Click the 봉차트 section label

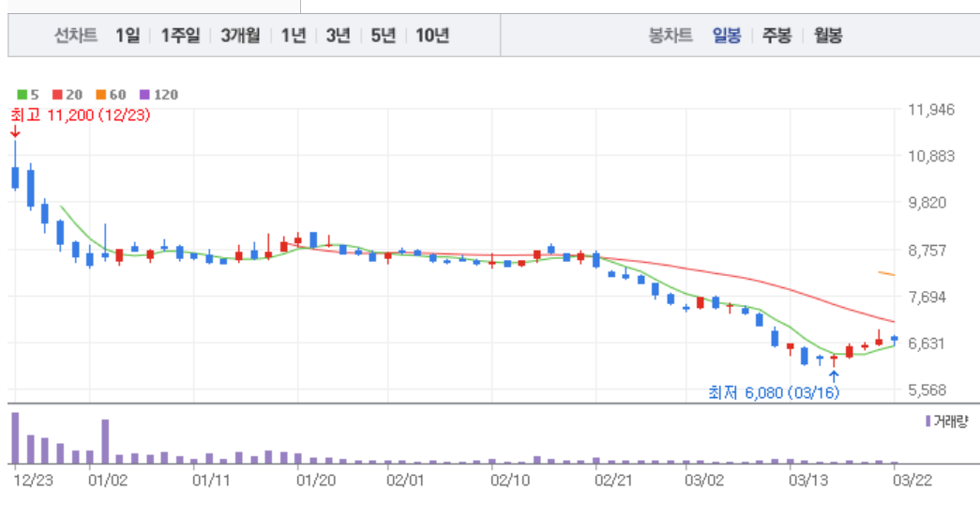[x=671, y=36]
